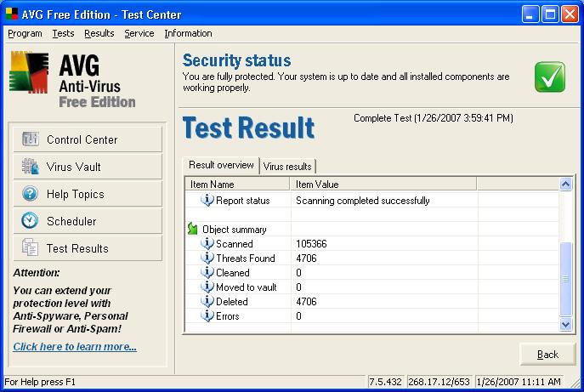Image resolution: width=584 pixels, height=392 pixels.
Task: Select the Result overview tab
Action: pos(221,165)
